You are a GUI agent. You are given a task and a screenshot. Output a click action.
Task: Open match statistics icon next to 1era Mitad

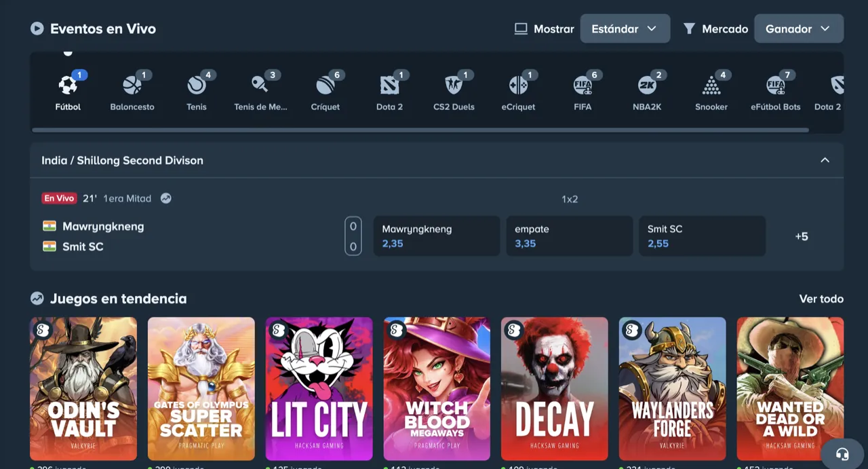click(x=166, y=198)
